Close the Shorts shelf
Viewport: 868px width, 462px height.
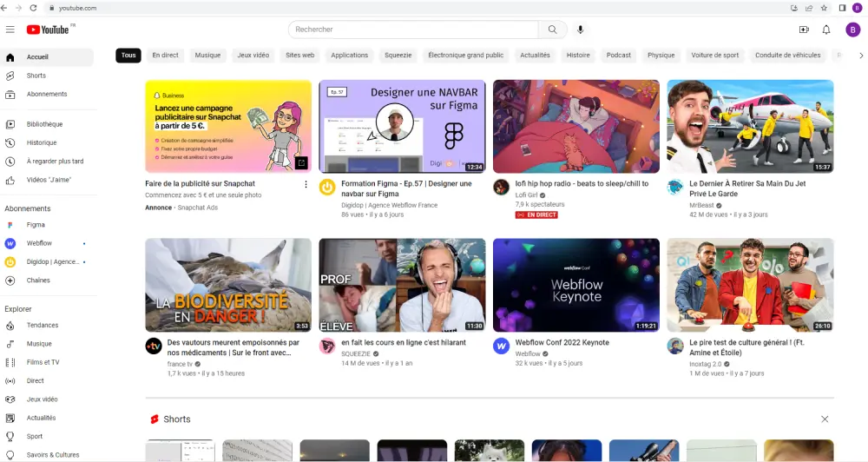[825, 419]
